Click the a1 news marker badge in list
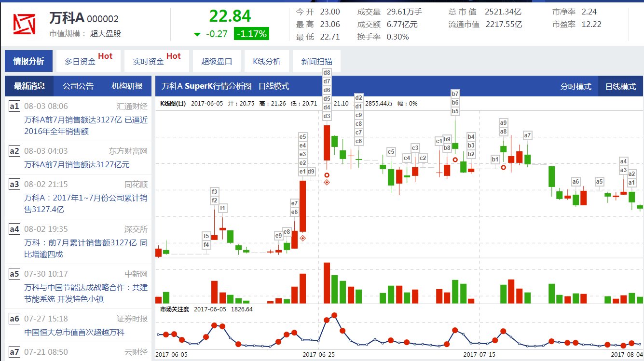The image size is (644, 361). tap(14, 106)
